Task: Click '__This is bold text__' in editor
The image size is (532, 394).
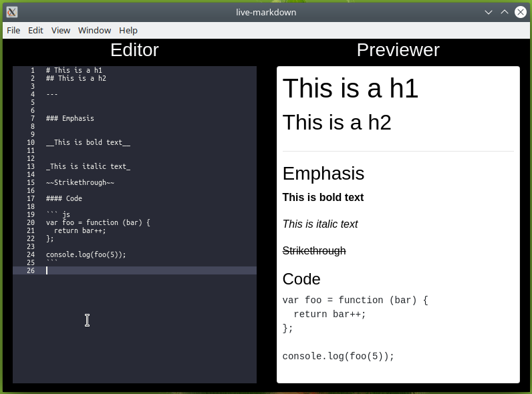Action: click(88, 142)
